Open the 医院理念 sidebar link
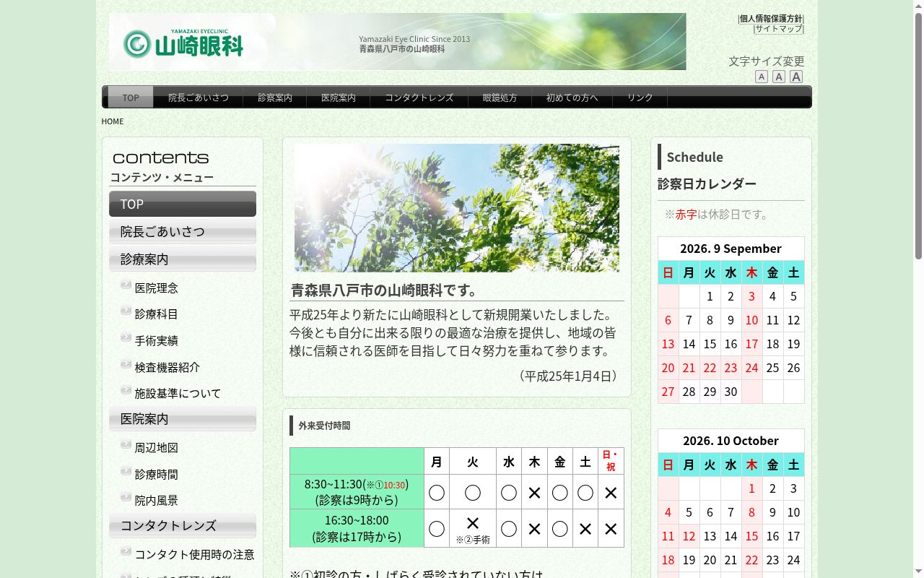Screen dimensions: 924x578 [x=157, y=288]
